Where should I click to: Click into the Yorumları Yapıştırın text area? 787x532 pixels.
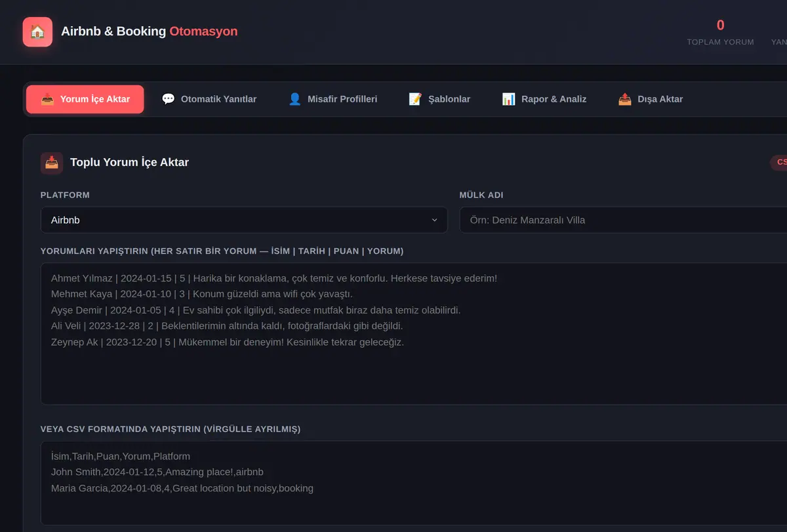[x=414, y=334]
